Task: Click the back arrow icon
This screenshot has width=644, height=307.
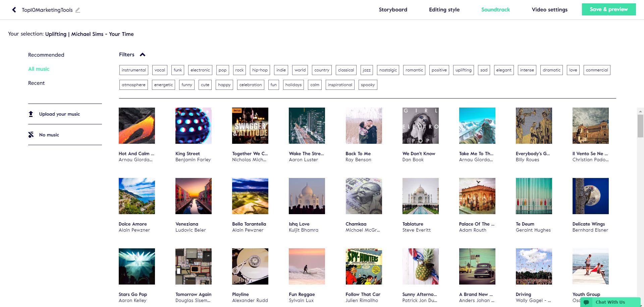Action: (x=14, y=10)
